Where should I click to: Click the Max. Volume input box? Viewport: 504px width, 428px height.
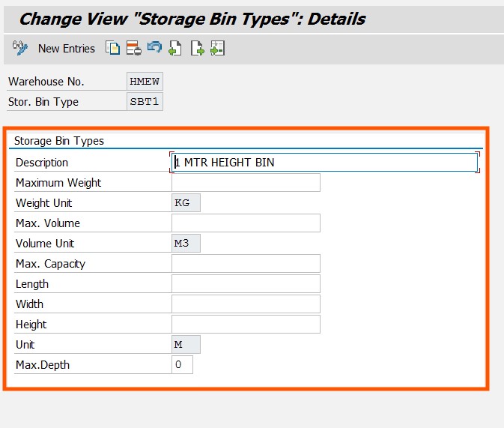point(246,223)
